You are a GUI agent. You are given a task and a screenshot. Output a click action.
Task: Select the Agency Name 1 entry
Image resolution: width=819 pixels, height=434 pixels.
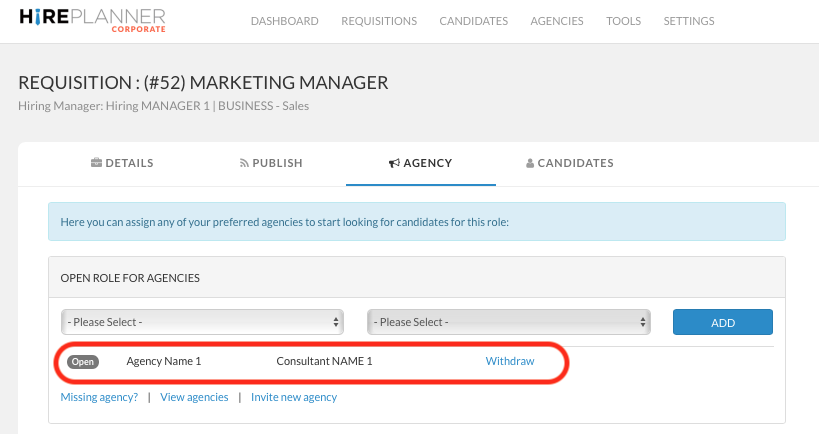point(164,361)
